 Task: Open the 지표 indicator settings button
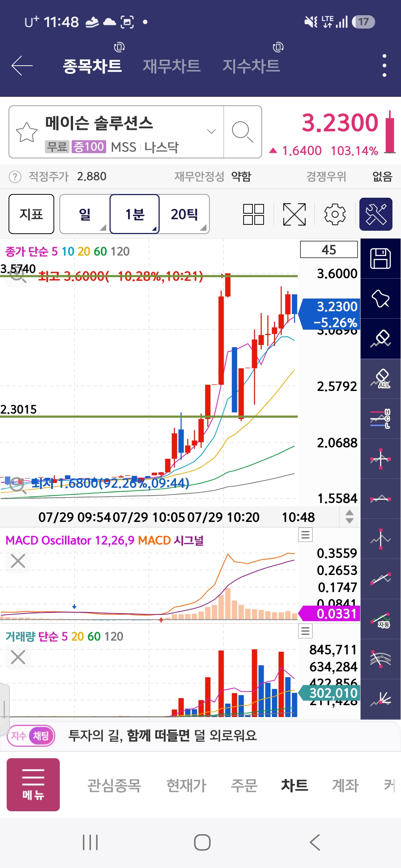coord(31,214)
